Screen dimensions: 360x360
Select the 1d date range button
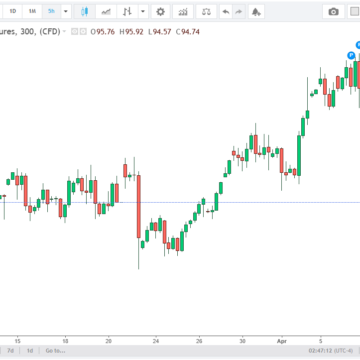coord(30,351)
